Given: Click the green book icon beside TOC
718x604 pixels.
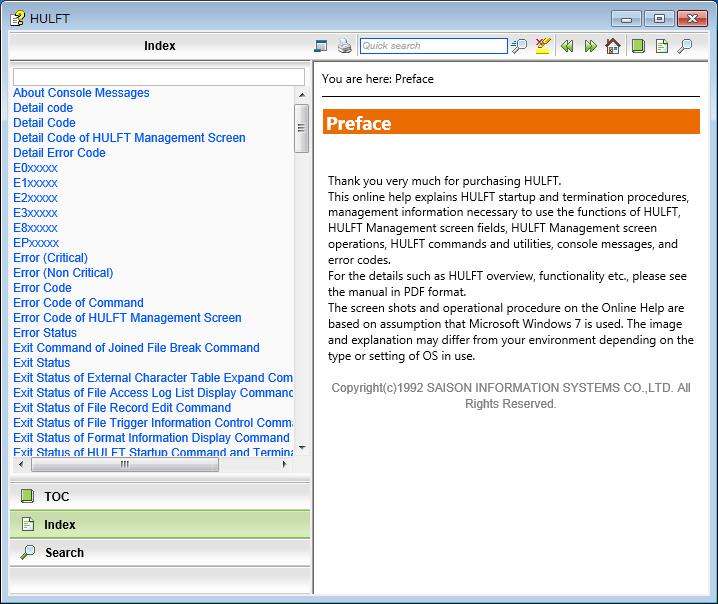Looking at the screenshot, I should [x=28, y=496].
